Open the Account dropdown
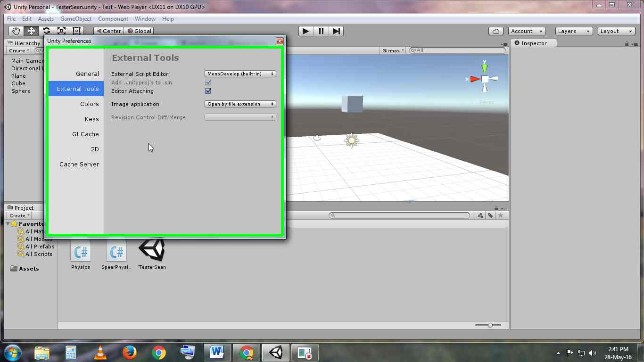Viewport: 644px width, 362px height. (x=527, y=31)
